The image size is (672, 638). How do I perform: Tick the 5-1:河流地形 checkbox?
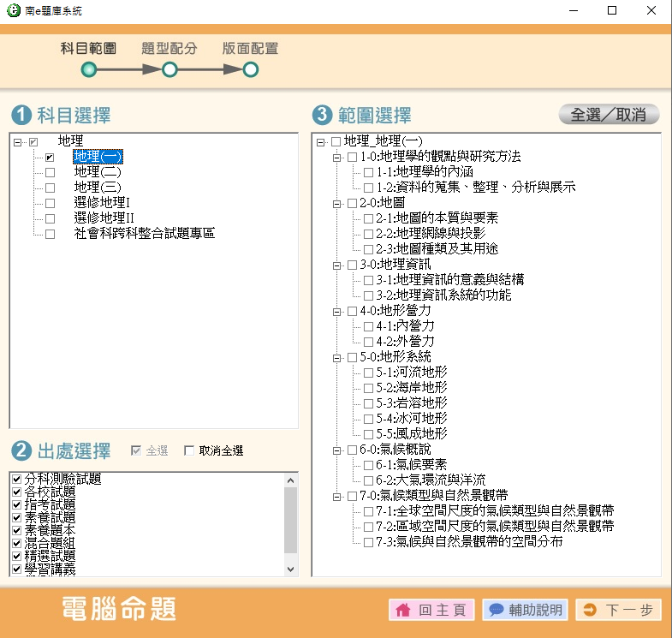pyautogui.click(x=368, y=373)
